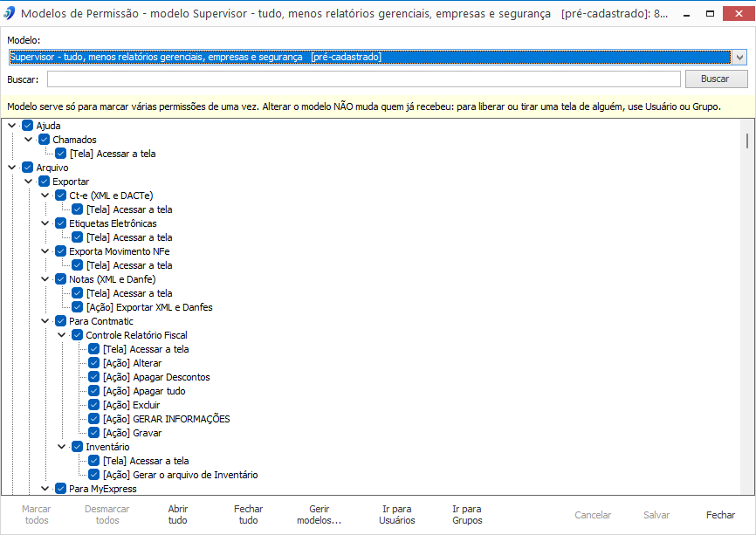Go to Ir para Grupos
The height and width of the screenshot is (535, 756).
pyautogui.click(x=467, y=515)
